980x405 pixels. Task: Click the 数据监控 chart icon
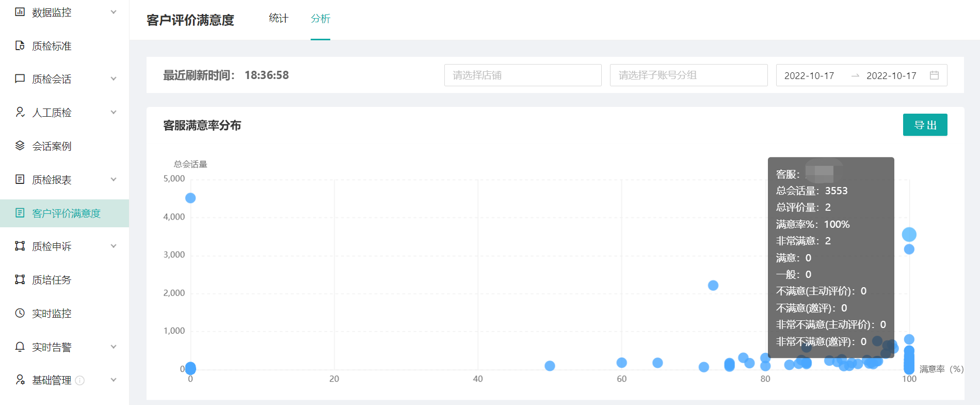click(x=20, y=12)
